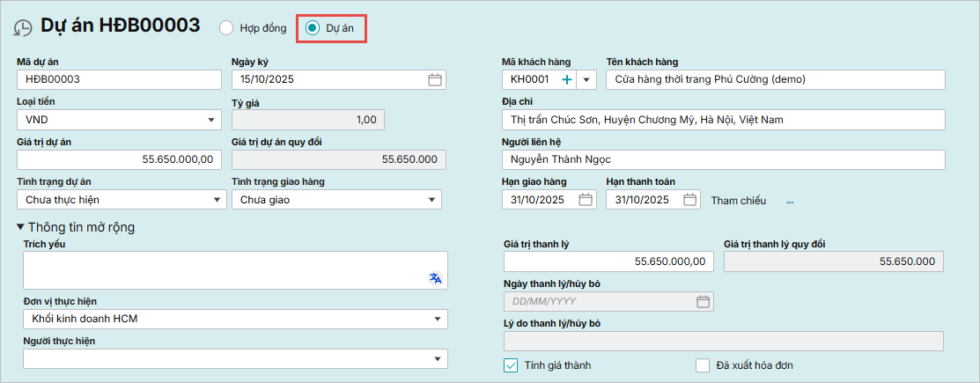
Task: Uncheck the Tính giá thành checkbox
Action: 511,365
